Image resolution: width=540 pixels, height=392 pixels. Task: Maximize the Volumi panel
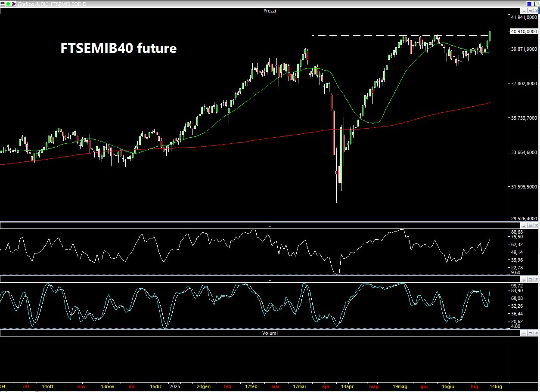pyautogui.click(x=531, y=333)
